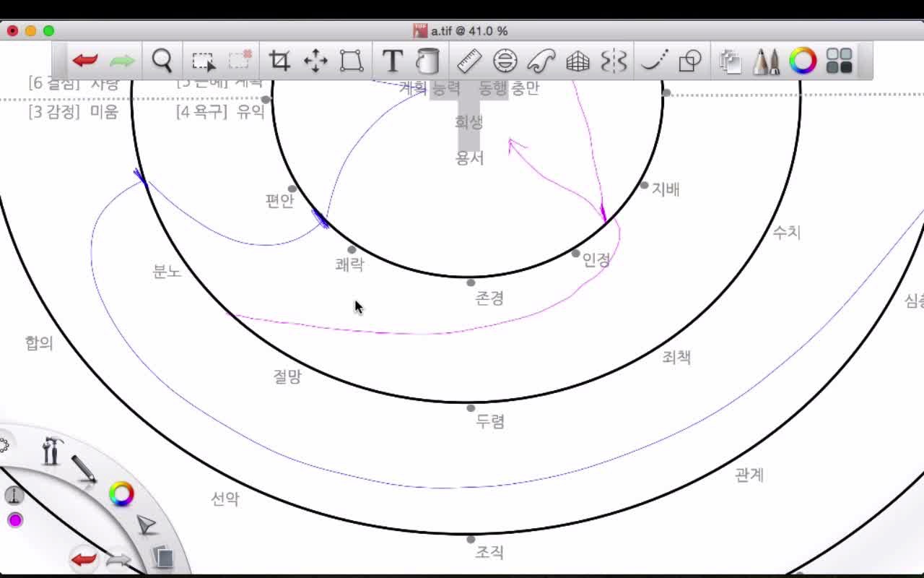Open lagoon color wheel menu
The width and height of the screenshot is (924, 578).
pyautogui.click(x=121, y=494)
